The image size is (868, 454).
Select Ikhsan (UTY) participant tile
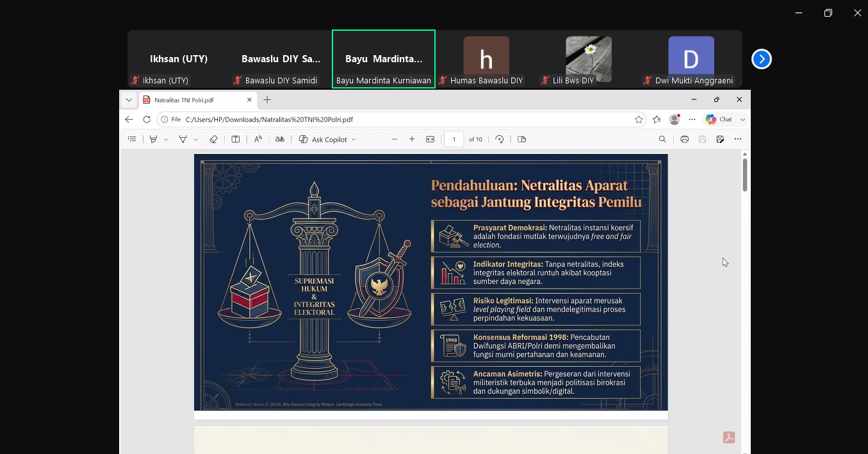point(178,59)
